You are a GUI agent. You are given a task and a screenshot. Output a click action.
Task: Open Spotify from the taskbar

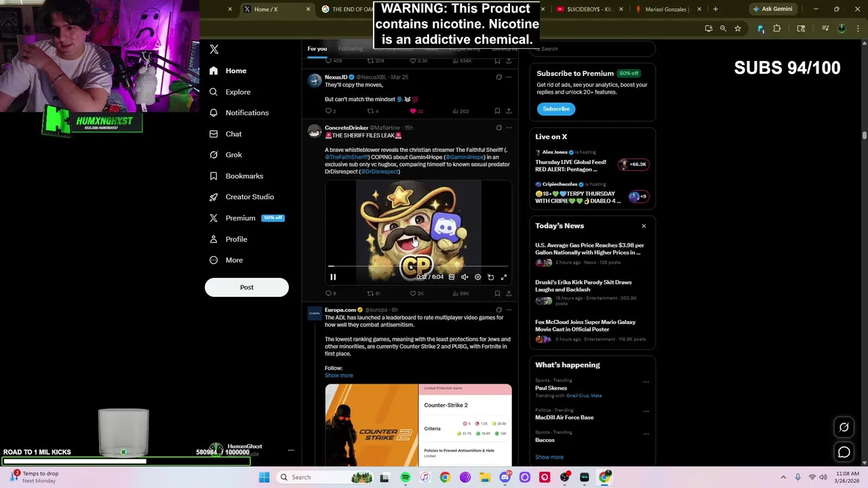pyautogui.click(x=406, y=477)
